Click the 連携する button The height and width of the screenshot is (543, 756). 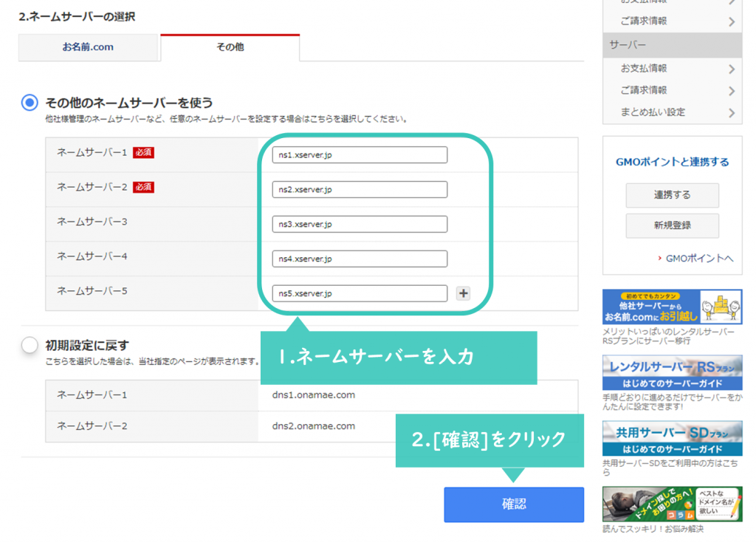coord(672,195)
